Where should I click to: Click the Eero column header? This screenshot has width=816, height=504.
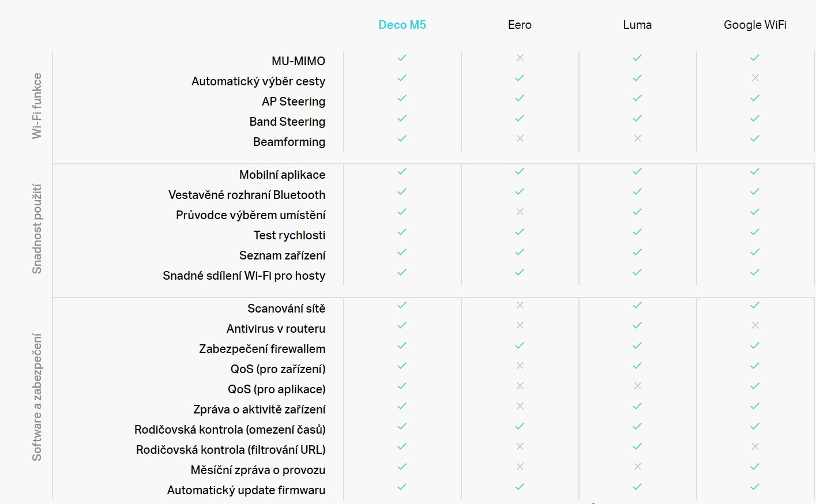(x=520, y=25)
